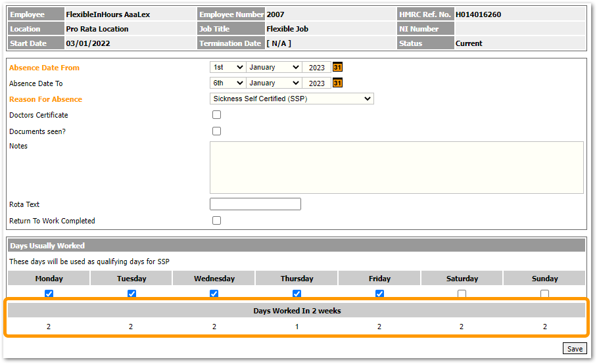Untick the Wednesday working day checkbox
The height and width of the screenshot is (364, 597).
point(214,294)
